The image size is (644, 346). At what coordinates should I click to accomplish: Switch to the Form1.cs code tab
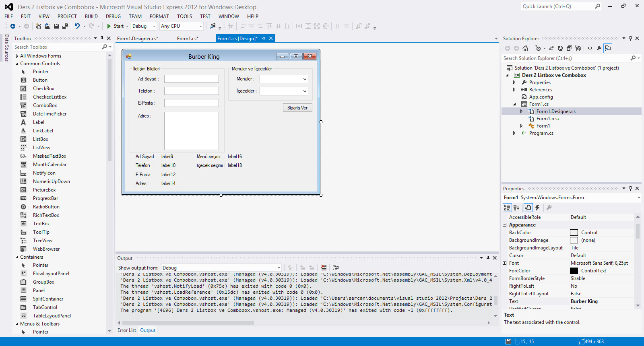coord(188,39)
